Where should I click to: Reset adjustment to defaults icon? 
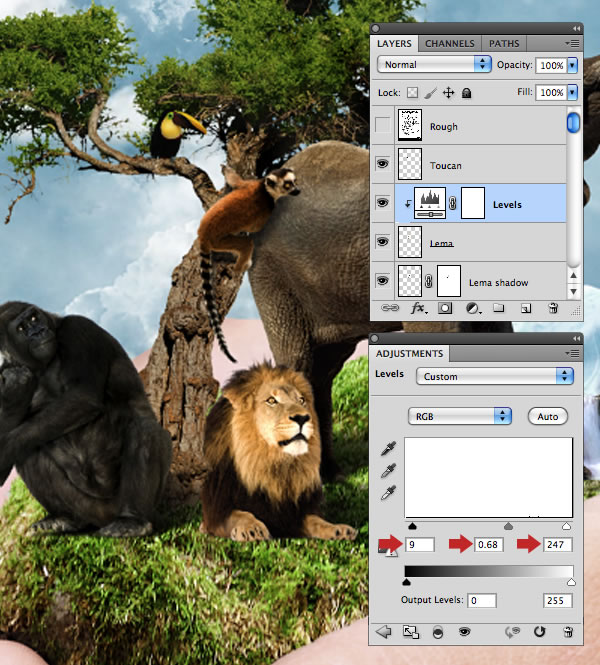coord(539,632)
